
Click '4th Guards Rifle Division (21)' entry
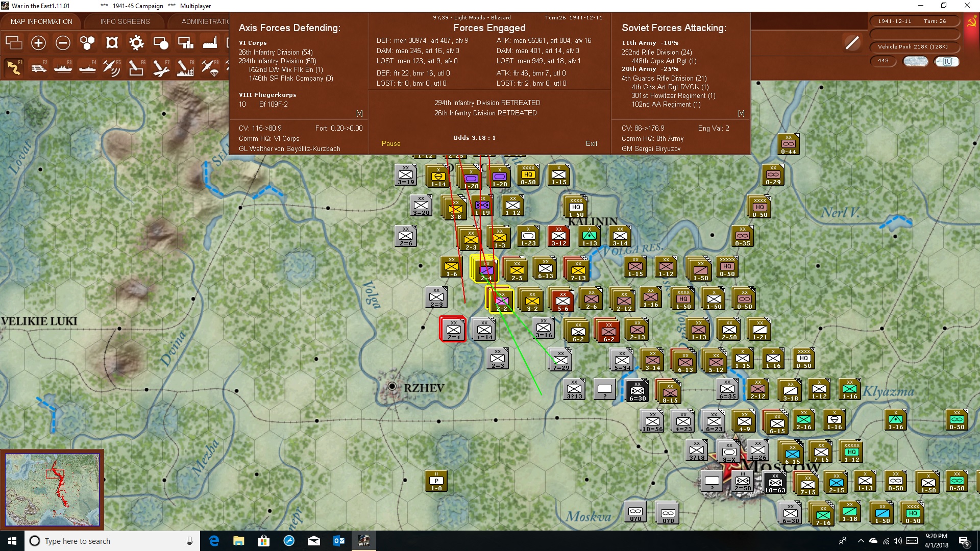(664, 79)
